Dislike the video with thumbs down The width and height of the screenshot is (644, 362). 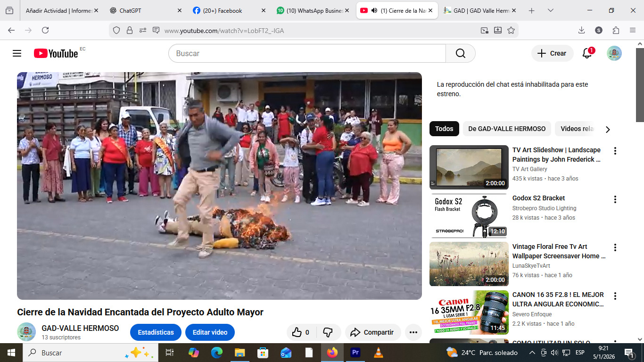(x=328, y=332)
